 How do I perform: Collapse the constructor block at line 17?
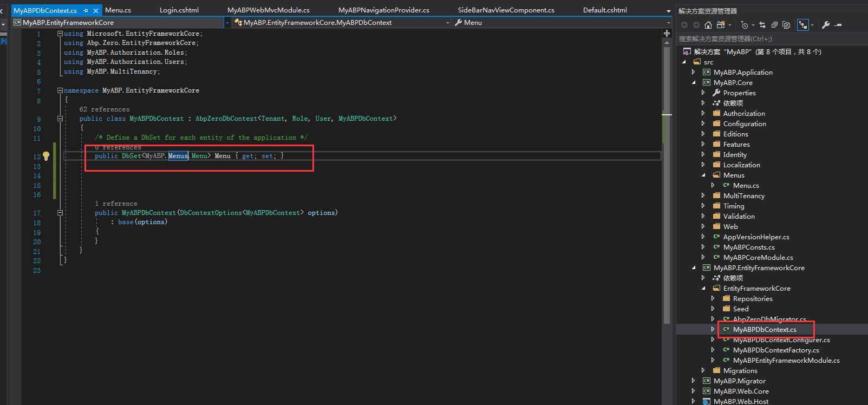(60, 213)
